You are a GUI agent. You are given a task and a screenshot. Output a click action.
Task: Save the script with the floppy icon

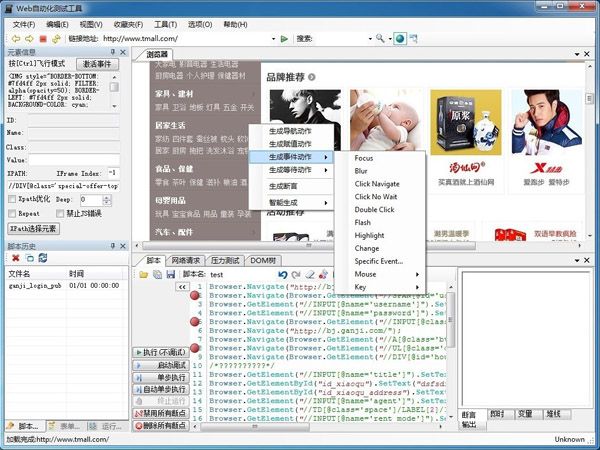(x=171, y=274)
